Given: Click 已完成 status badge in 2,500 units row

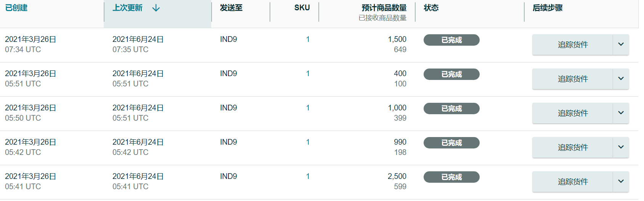Looking at the screenshot, I should coord(451,177).
